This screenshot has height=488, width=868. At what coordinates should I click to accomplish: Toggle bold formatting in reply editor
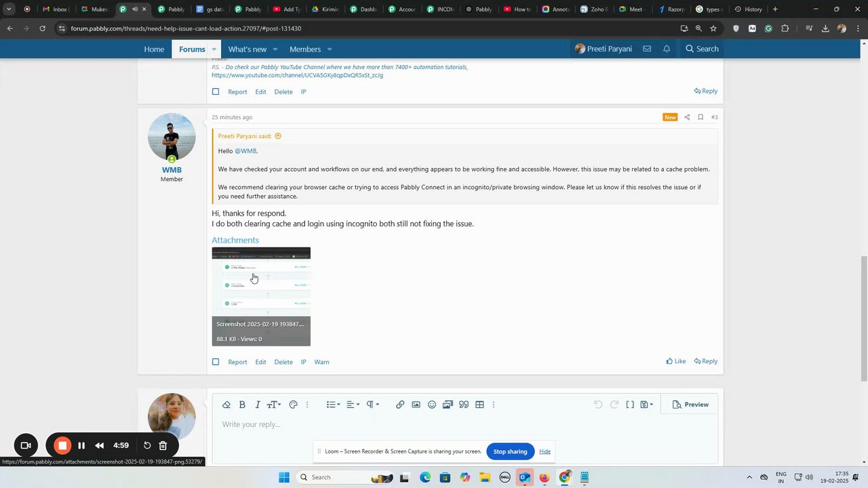pos(242,405)
